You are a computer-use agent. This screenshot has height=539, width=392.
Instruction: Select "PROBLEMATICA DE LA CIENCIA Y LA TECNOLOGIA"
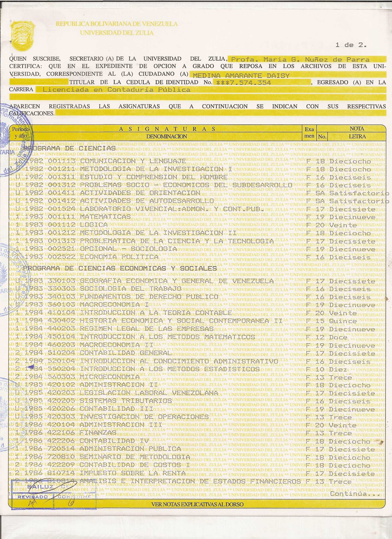[x=177, y=241]
